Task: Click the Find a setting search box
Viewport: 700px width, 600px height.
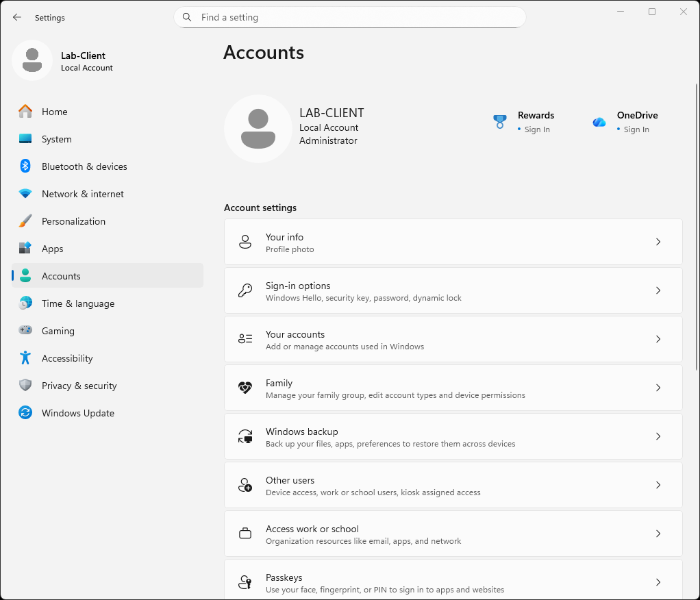Action: click(349, 17)
